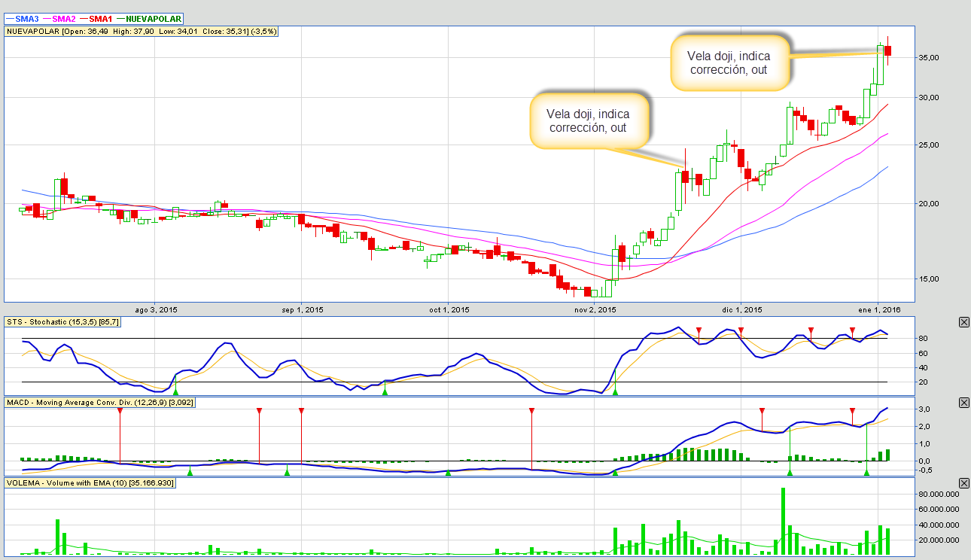Click the NUEVAPOLAR Open/High/Low/Close header
This screenshot has height=560, width=971.
tap(142, 32)
